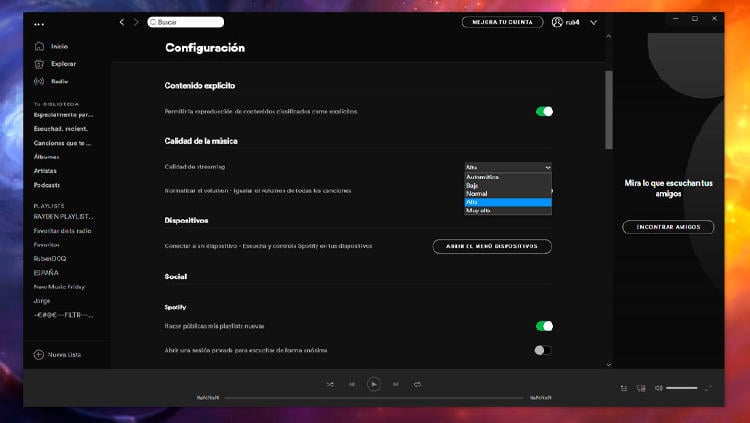Maximize the Spotify window

(x=695, y=19)
